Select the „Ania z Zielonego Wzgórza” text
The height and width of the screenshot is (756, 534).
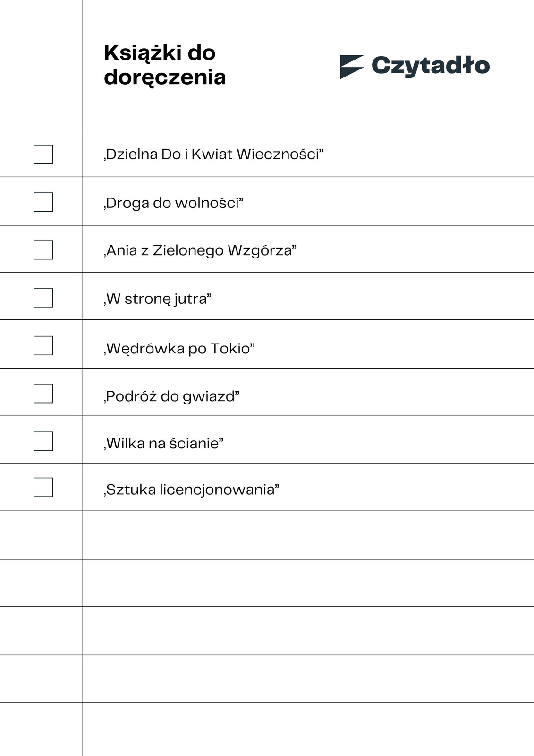pos(200,250)
